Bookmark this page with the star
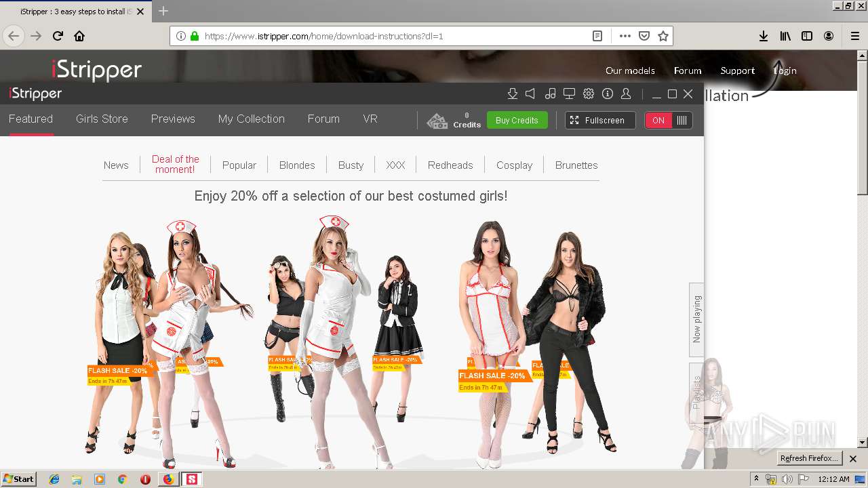This screenshot has width=868, height=488. coord(663,36)
